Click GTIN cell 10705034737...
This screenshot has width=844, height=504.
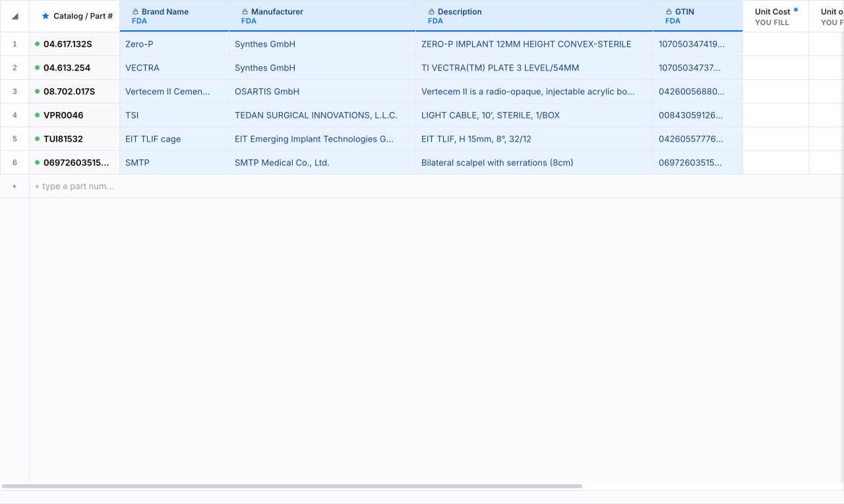click(x=698, y=68)
